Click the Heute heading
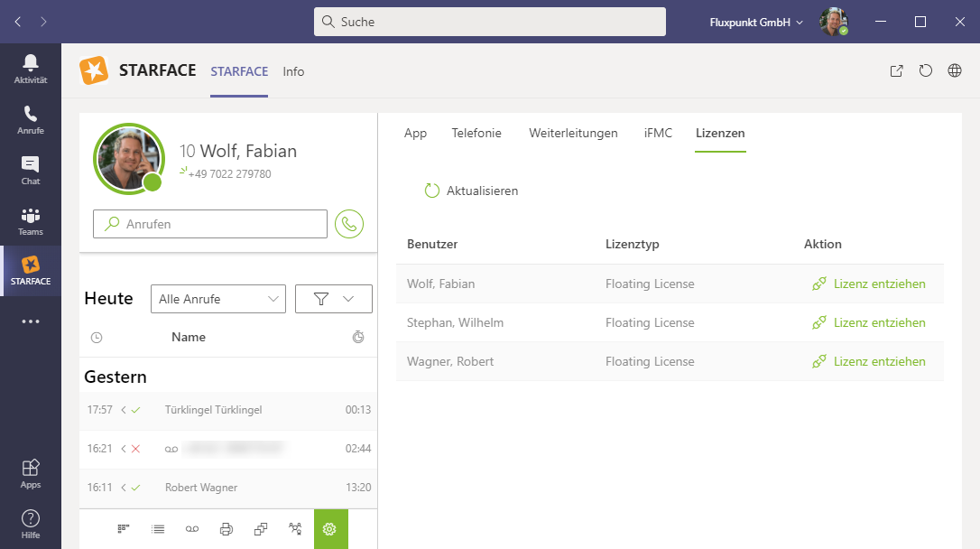The height and width of the screenshot is (549, 980). point(109,298)
